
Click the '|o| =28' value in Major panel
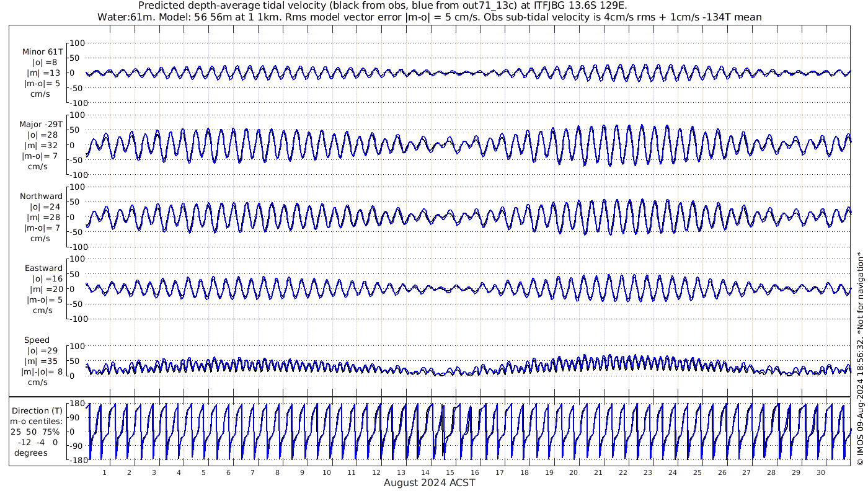[x=42, y=135]
